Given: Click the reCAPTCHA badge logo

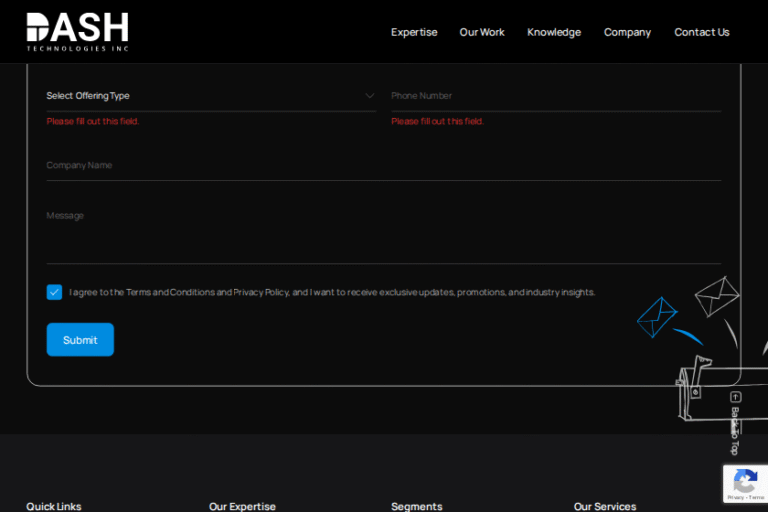Looking at the screenshot, I should [745, 480].
